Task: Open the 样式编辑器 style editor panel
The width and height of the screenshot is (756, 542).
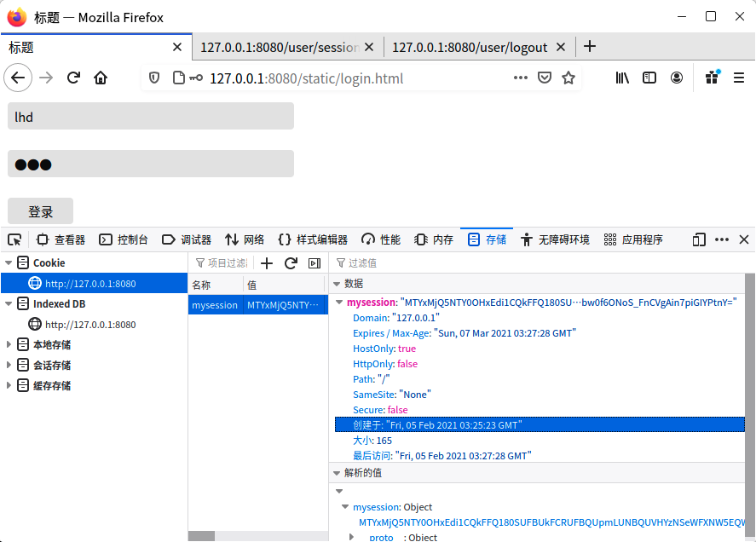Action: 313,239
